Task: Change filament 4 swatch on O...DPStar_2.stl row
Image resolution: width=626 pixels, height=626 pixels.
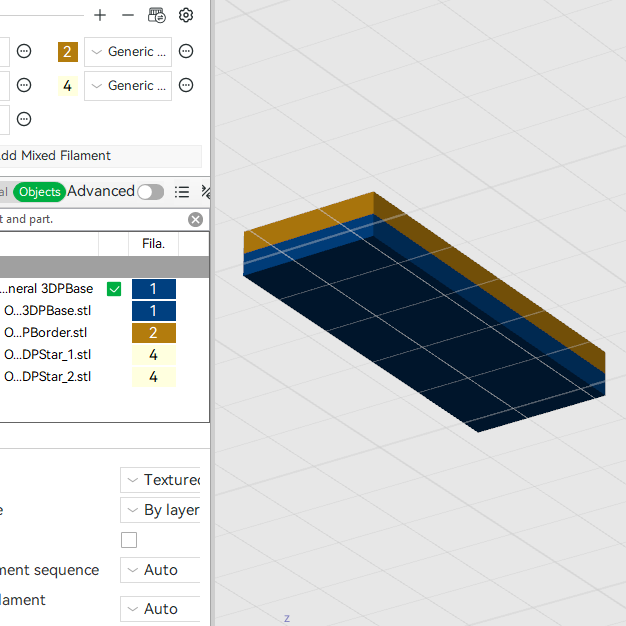Action: point(154,377)
